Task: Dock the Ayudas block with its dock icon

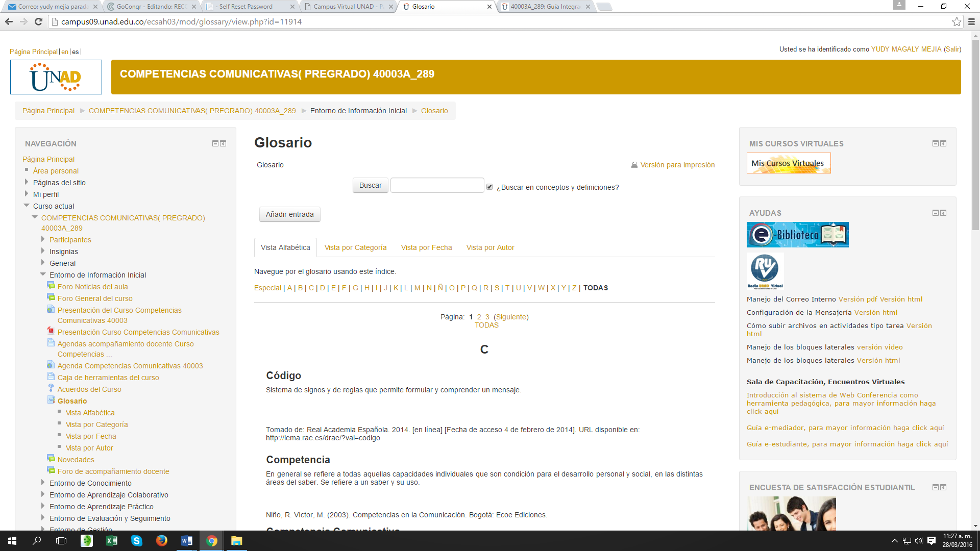Action: point(943,213)
